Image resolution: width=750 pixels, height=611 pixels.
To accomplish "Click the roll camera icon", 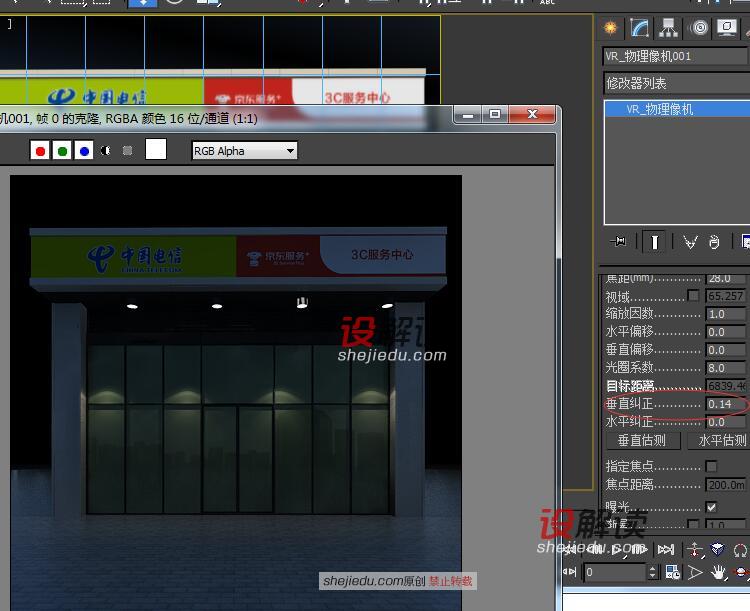I will tap(741, 550).
